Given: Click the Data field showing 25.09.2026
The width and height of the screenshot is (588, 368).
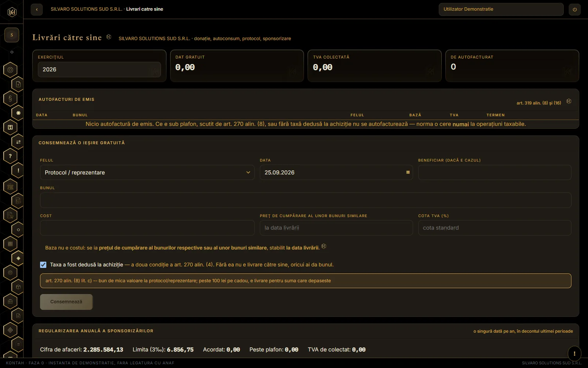Looking at the screenshot, I should click(x=336, y=172).
